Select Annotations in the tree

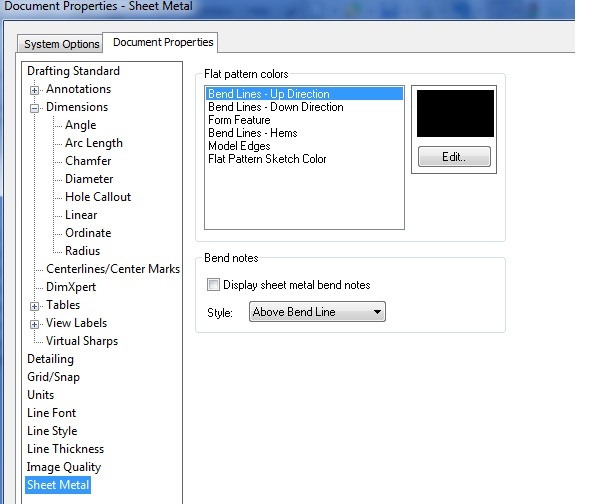[x=78, y=89]
